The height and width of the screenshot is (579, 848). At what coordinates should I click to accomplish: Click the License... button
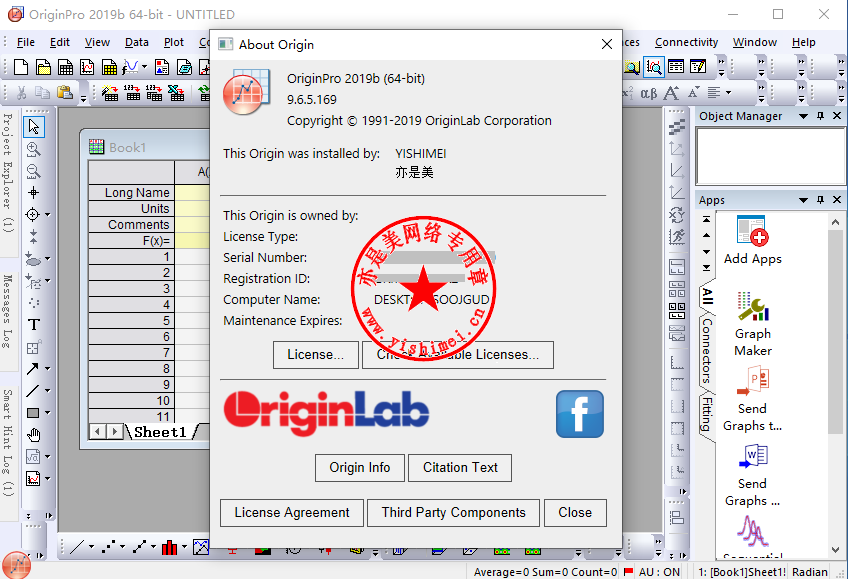tap(315, 355)
